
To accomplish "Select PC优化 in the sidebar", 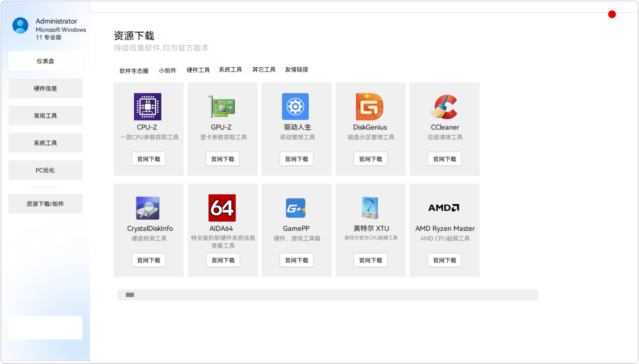I will pyautogui.click(x=45, y=170).
